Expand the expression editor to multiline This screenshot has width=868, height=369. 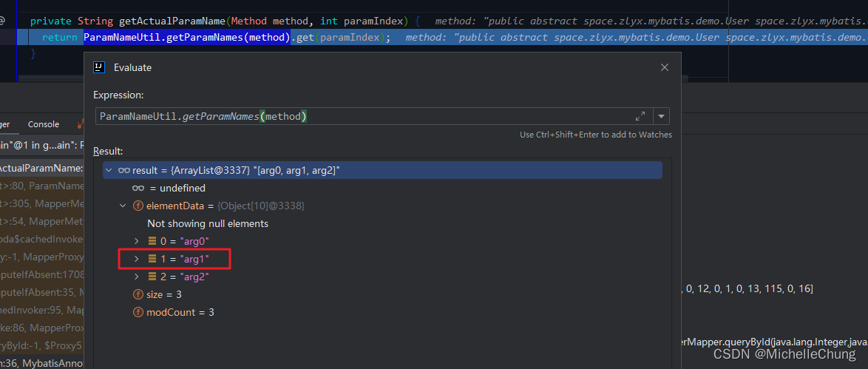click(640, 116)
